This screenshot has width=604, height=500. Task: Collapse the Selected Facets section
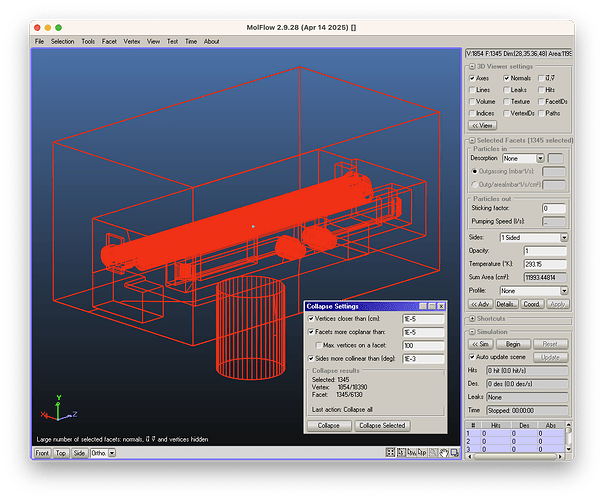tap(472, 140)
